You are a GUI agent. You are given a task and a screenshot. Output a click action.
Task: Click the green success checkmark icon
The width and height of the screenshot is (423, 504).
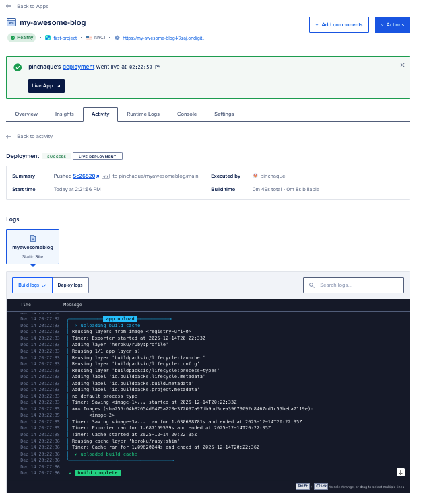(x=18, y=67)
